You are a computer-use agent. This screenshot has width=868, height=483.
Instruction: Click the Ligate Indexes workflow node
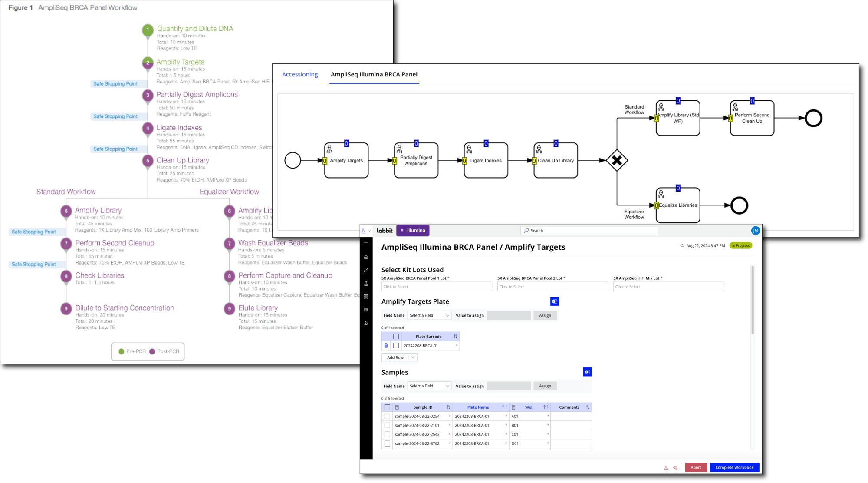tap(486, 160)
